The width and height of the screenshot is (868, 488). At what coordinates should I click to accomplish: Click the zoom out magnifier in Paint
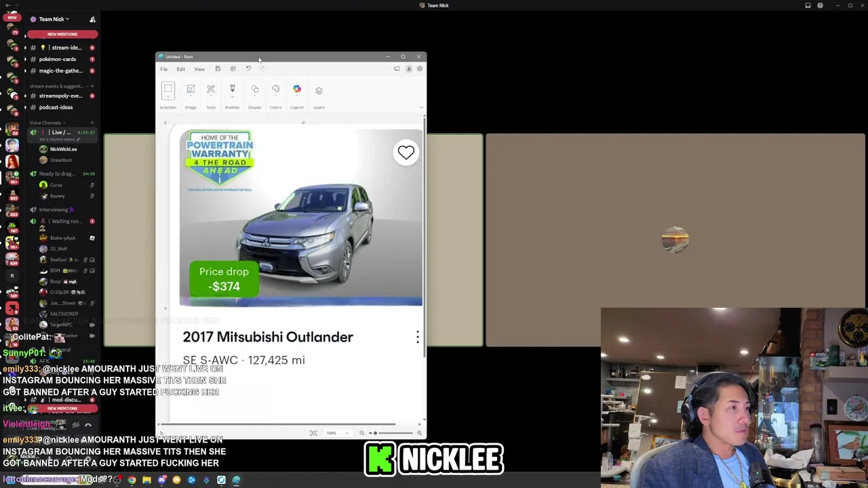[x=361, y=433]
